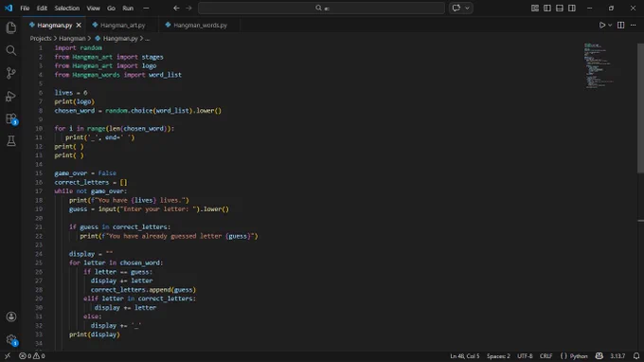
Task: Split the editor right
Action: [x=620, y=25]
